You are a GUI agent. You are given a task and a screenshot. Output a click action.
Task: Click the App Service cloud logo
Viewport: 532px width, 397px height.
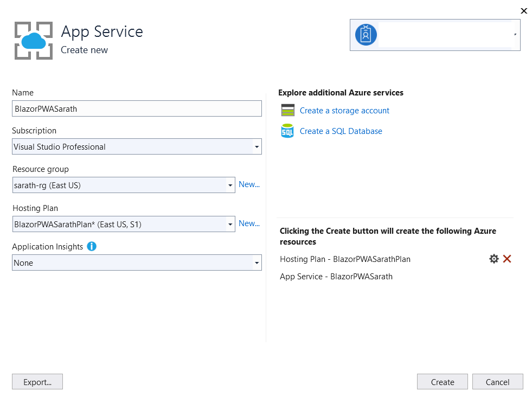(x=33, y=41)
